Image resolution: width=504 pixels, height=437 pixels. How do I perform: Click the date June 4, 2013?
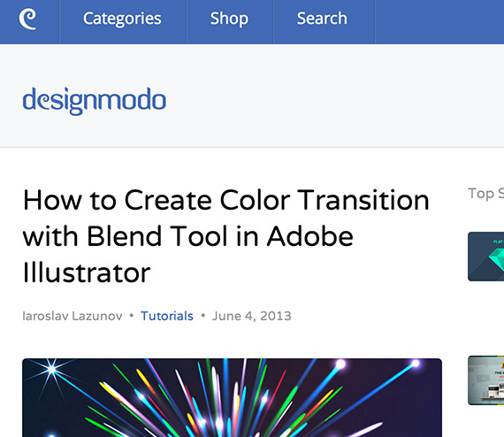252,316
